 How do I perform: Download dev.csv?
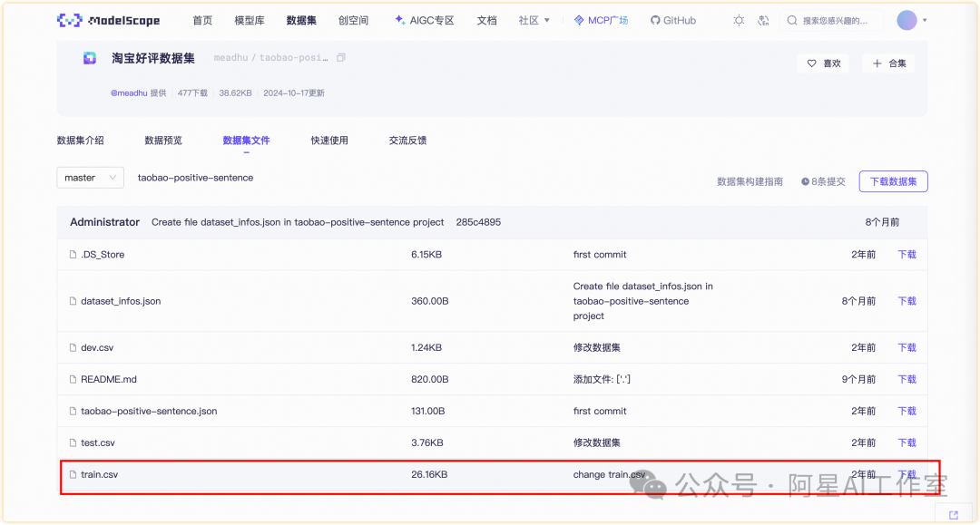(x=906, y=347)
